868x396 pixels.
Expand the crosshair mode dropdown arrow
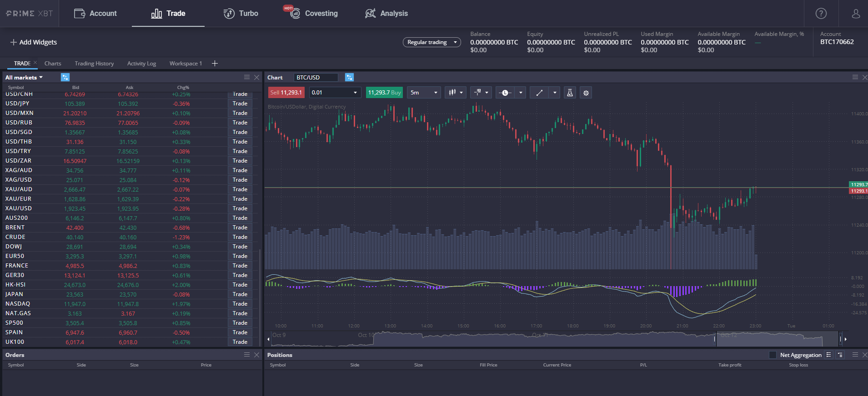tap(487, 93)
